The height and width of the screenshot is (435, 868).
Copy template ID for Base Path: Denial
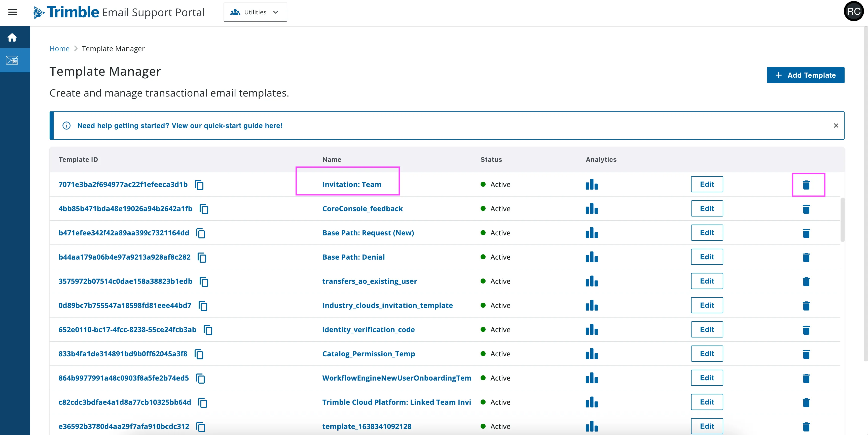coord(202,258)
